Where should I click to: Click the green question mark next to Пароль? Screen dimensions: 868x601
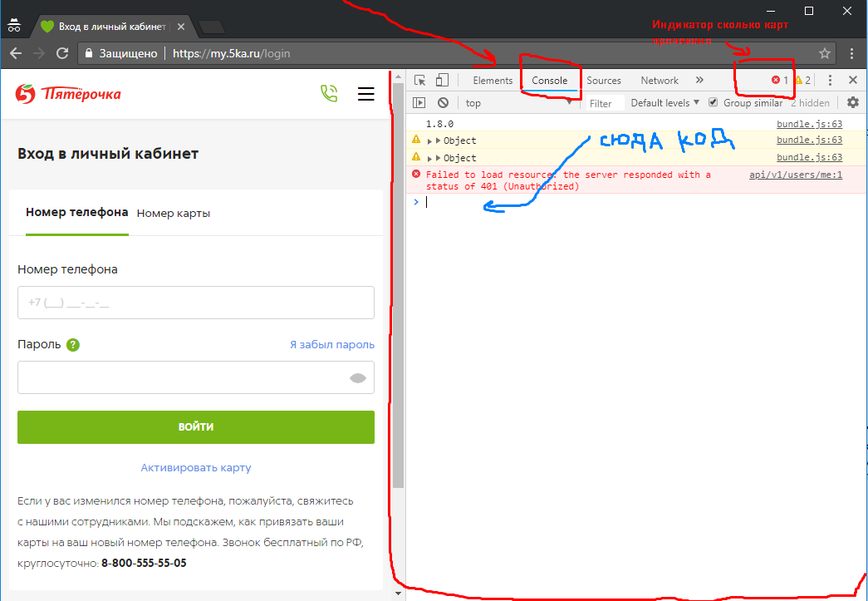point(73,345)
